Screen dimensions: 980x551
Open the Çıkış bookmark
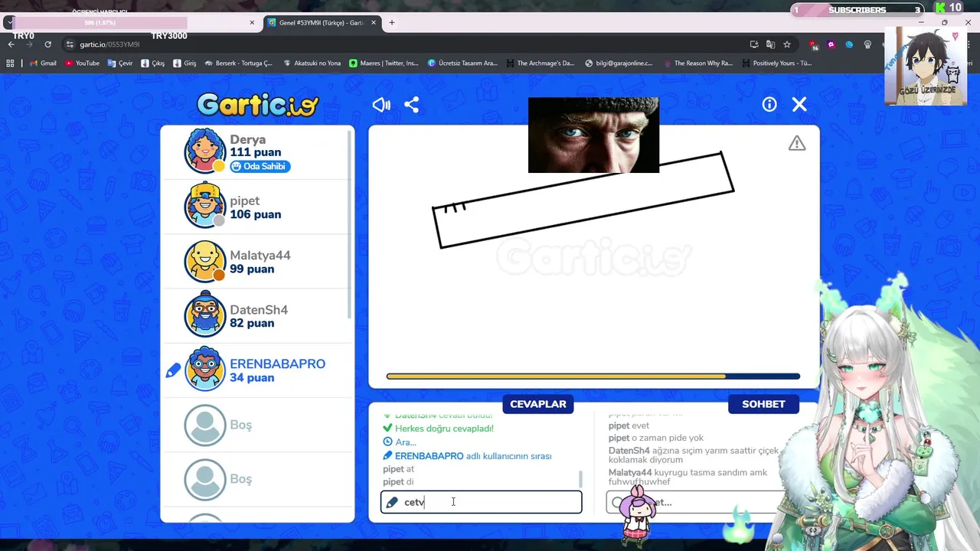coord(153,64)
